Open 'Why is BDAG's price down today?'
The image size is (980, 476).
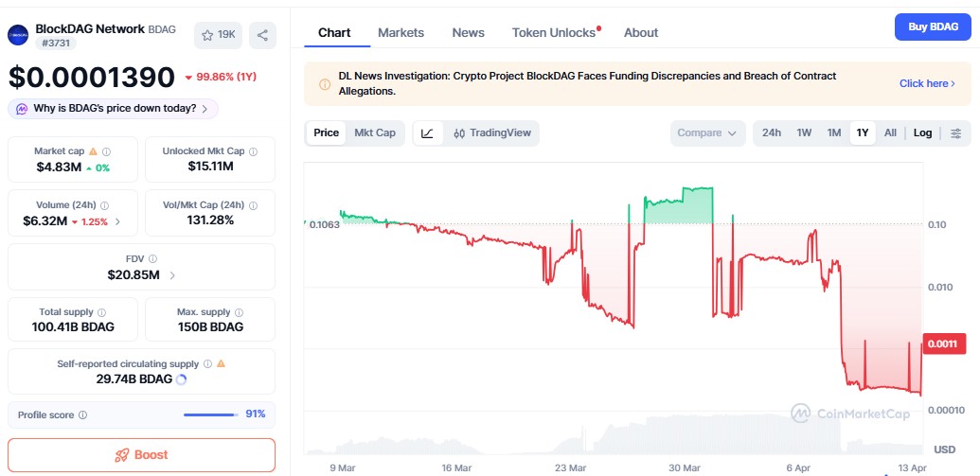(113, 109)
